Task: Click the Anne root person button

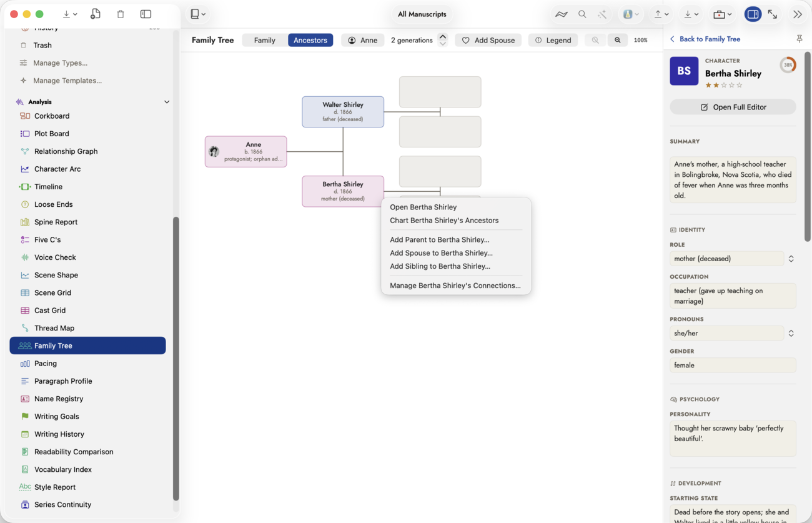Action: coord(362,40)
